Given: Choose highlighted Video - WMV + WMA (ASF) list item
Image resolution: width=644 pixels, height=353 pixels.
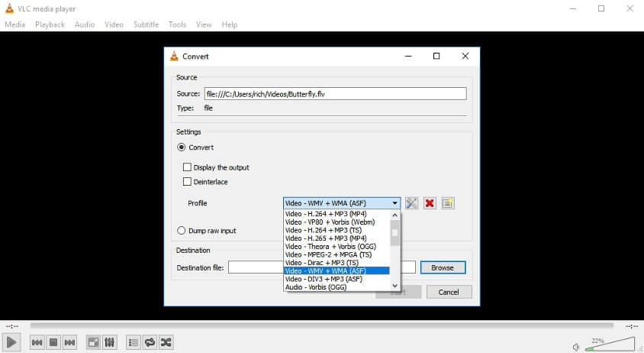Looking at the screenshot, I should pyautogui.click(x=336, y=270).
